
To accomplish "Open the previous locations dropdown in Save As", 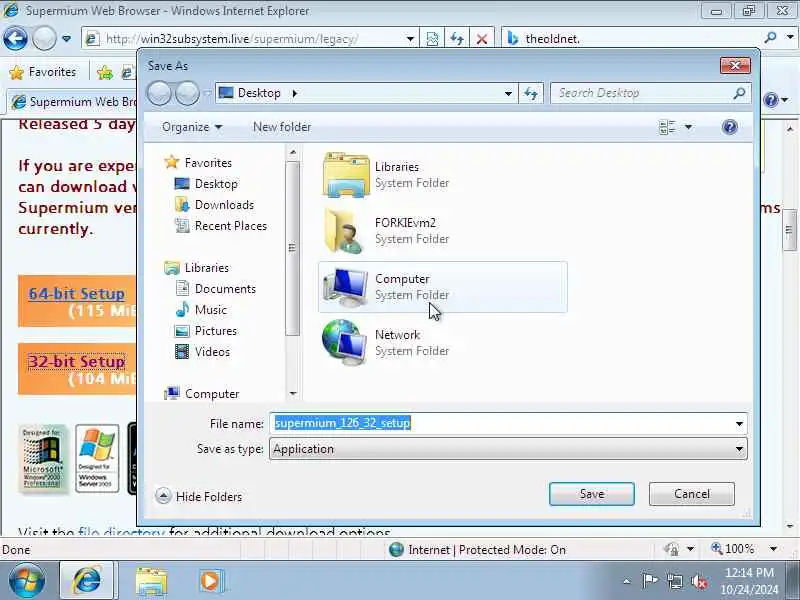I will pos(508,93).
